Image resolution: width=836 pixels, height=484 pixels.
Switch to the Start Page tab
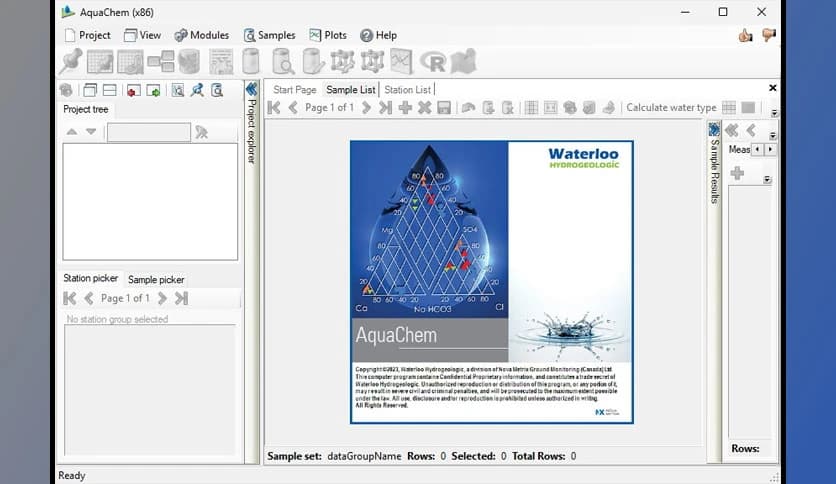point(294,89)
